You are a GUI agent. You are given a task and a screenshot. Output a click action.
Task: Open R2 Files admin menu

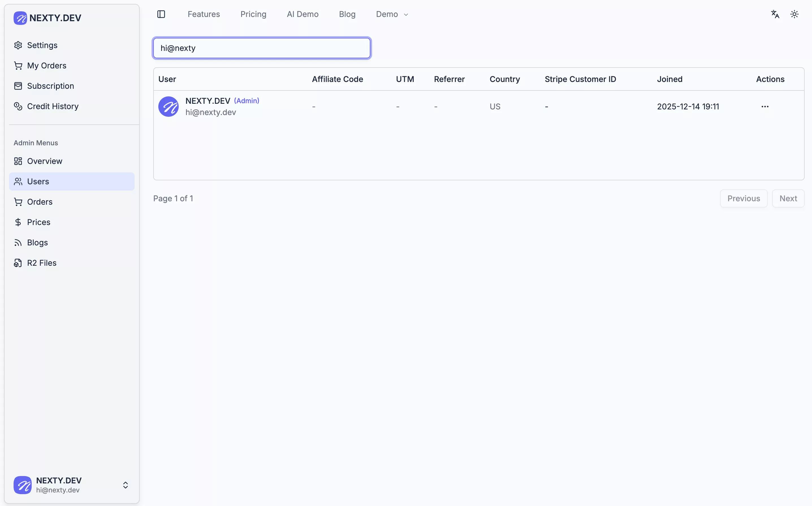tap(42, 263)
